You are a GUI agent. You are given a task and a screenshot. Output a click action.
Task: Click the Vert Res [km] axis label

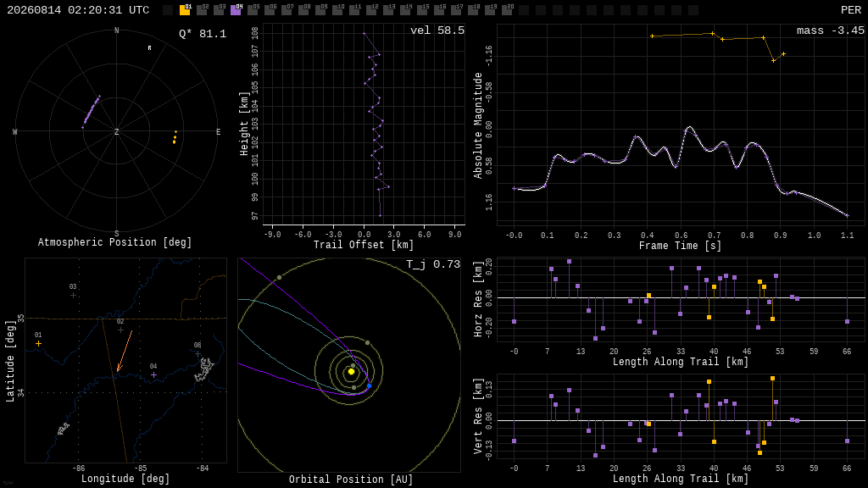(x=478, y=417)
